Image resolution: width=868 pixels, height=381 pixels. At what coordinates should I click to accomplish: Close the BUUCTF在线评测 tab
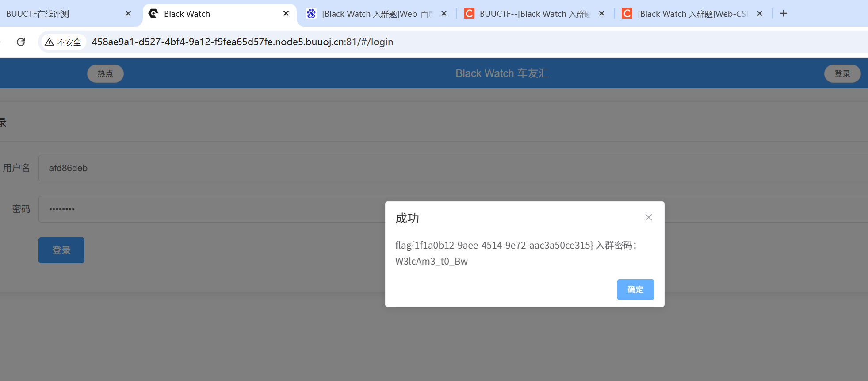pos(128,14)
